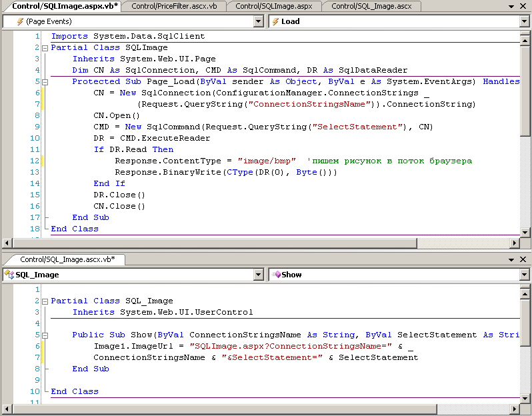Click the lower pane horizontal scrollbar thumb
This screenshot has height=416, width=532.
point(225,409)
